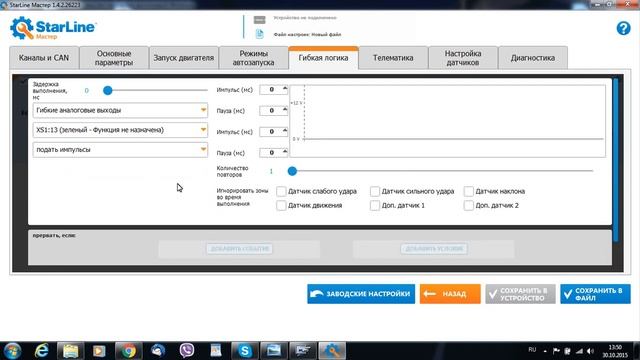This screenshot has height=360, width=640.
Task: Open Гибкие аналоговые выходы dropdown
Action: coord(120,110)
